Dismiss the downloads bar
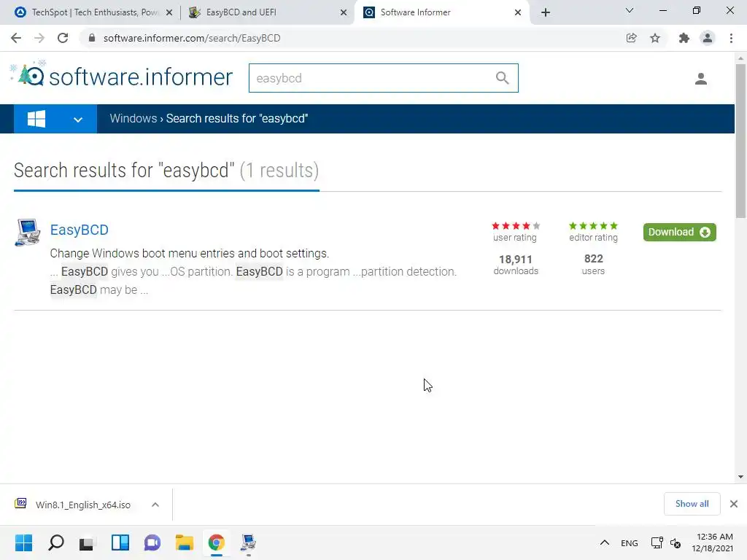This screenshot has width=747, height=560. (x=734, y=504)
